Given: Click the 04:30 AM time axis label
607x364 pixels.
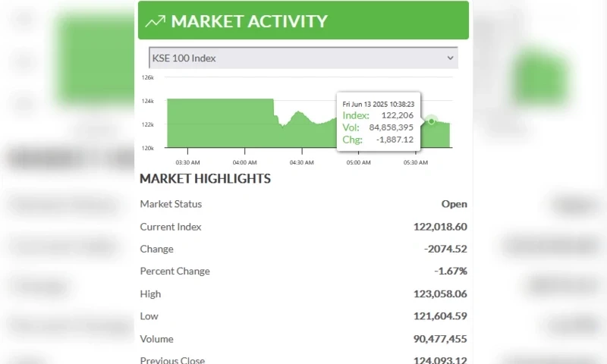Looking at the screenshot, I should tap(301, 162).
